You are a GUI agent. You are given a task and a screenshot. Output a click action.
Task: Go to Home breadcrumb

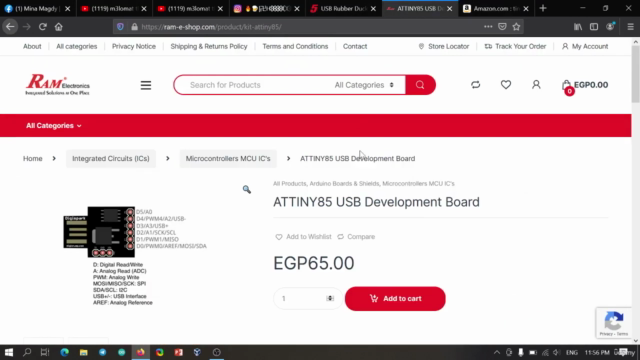pyautogui.click(x=33, y=158)
